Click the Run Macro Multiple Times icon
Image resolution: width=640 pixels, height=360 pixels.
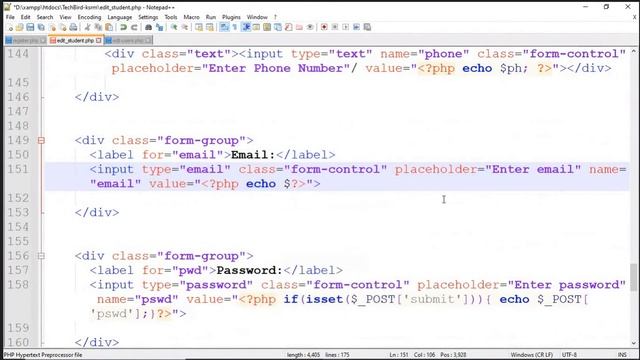tap(356, 27)
